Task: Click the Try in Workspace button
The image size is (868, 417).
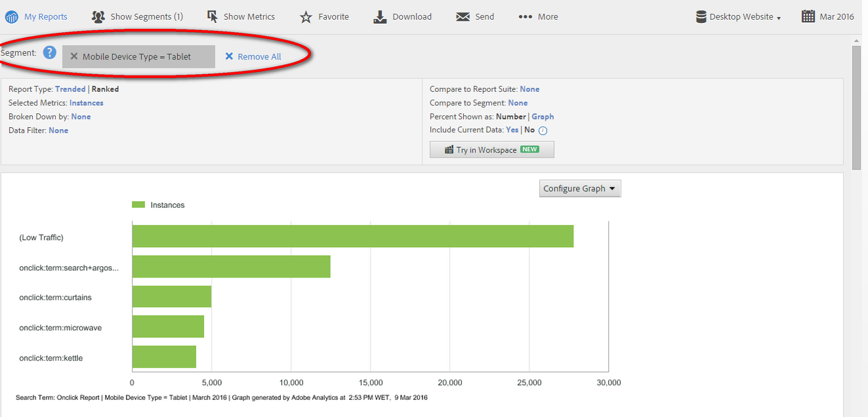Action: click(x=491, y=149)
